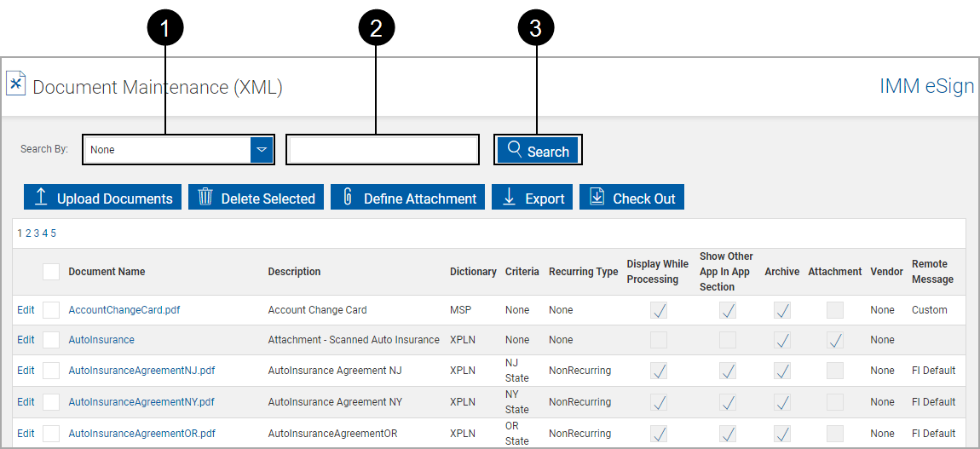This screenshot has width=980, height=449.
Task: Click the 'OR State' criteria cell
Action: point(517,433)
